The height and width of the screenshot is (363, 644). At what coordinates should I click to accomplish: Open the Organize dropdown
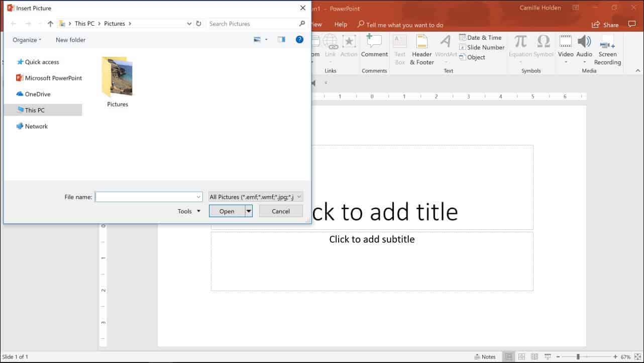coord(27,40)
